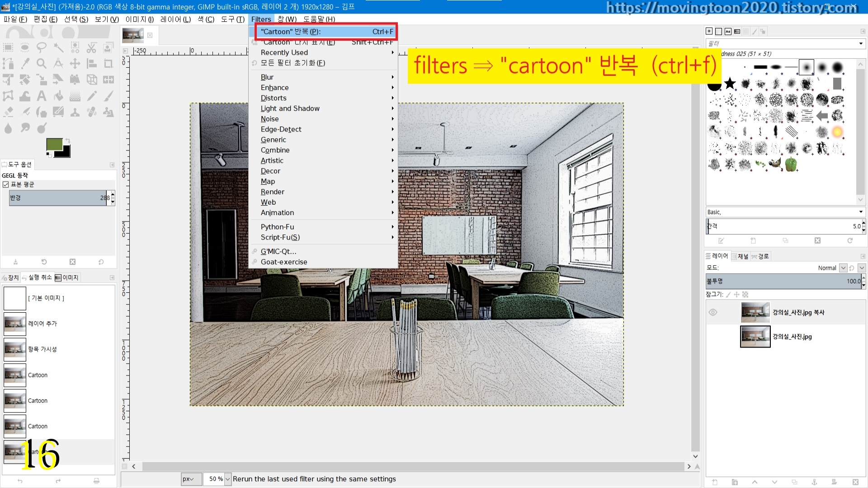
Task: Pick the star-shaped brush
Action: (730, 84)
